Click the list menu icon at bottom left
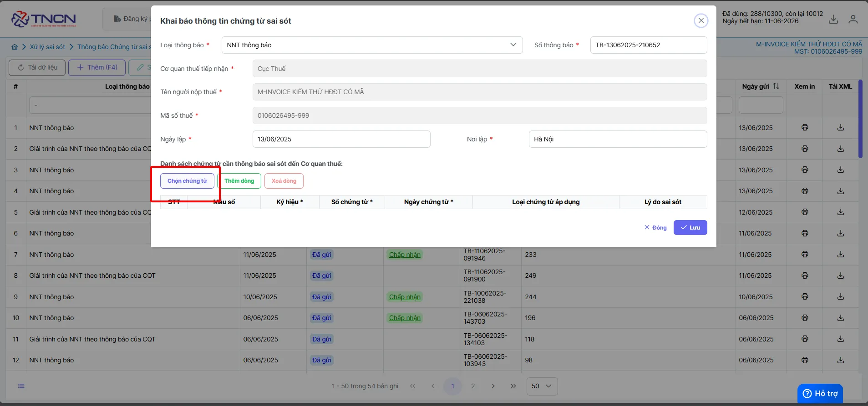Screen dimensions: 868x406 click(21, 386)
